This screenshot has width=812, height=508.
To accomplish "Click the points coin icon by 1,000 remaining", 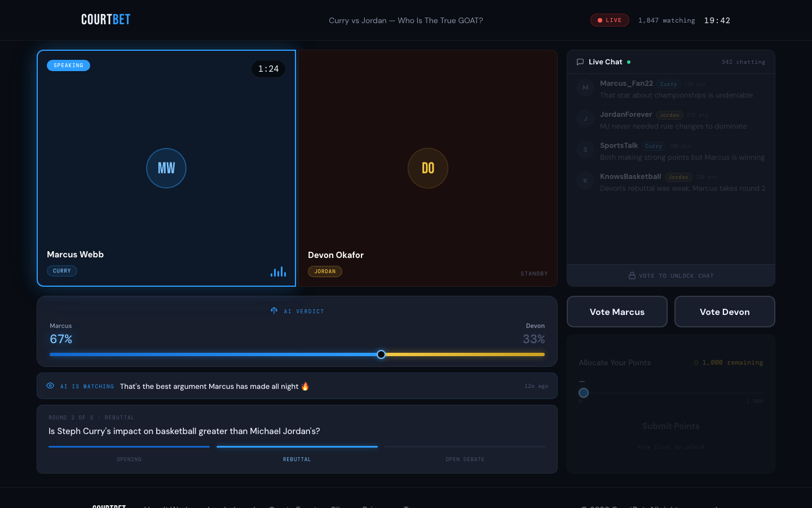I will (696, 363).
